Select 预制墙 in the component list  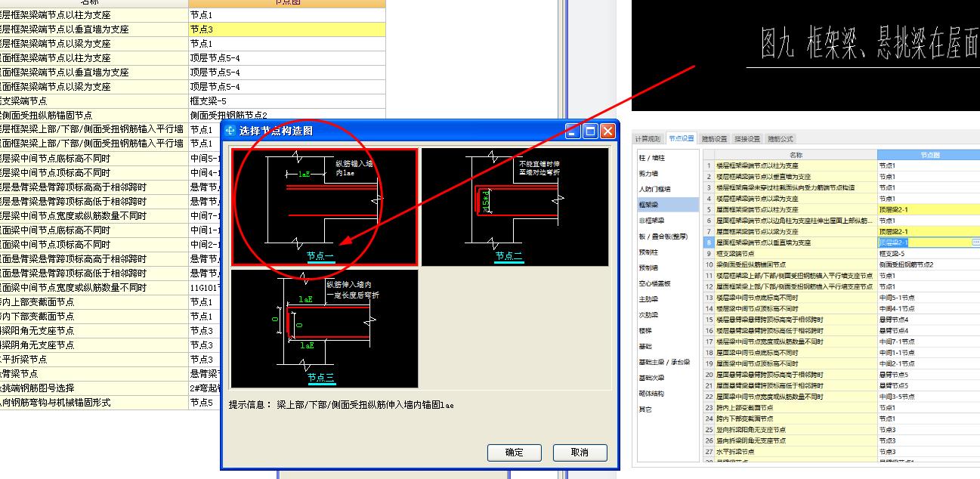pyautogui.click(x=668, y=267)
